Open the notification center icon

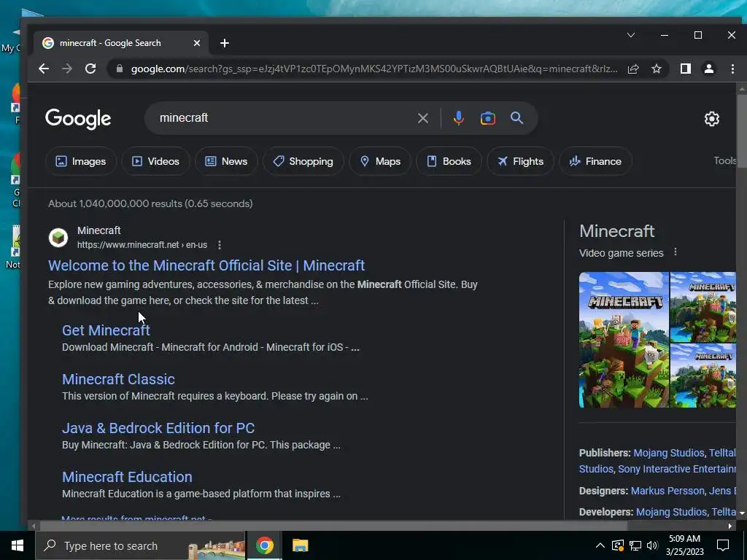(723, 545)
